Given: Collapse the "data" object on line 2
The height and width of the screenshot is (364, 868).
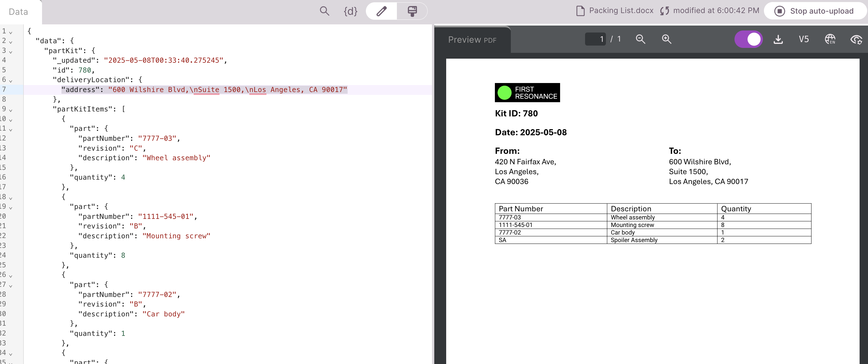Looking at the screenshot, I should [11, 42].
